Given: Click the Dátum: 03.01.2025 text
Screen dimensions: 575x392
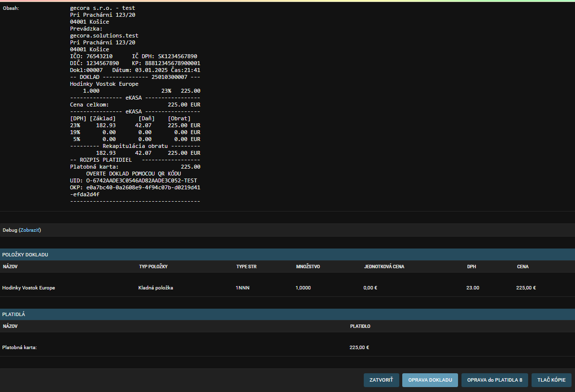Looking at the screenshot, I should pyautogui.click(x=140, y=71).
